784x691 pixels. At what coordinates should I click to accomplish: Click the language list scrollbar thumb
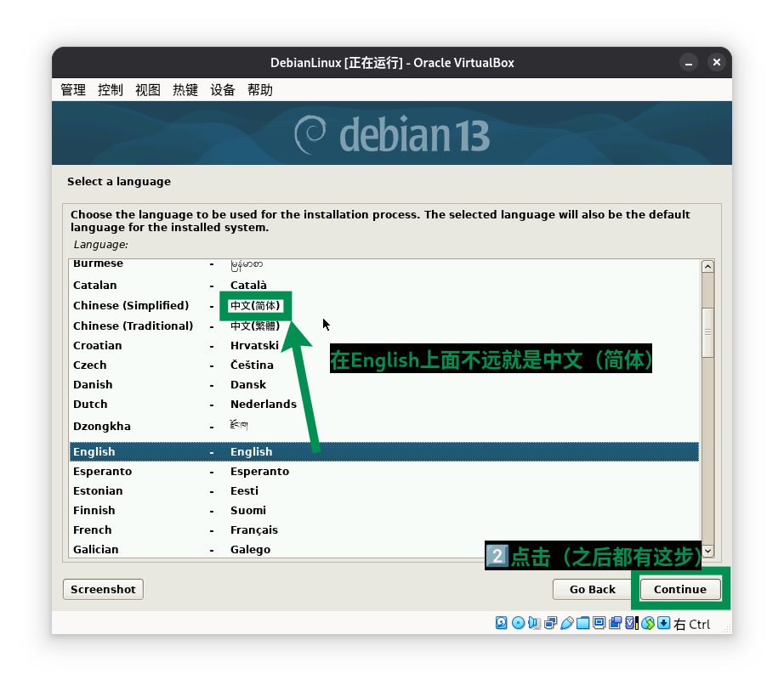click(707, 332)
